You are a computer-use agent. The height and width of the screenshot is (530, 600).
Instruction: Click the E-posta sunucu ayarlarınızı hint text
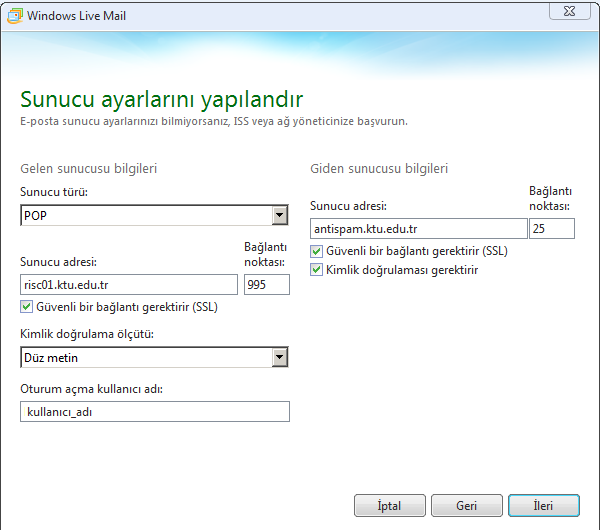coord(214,121)
